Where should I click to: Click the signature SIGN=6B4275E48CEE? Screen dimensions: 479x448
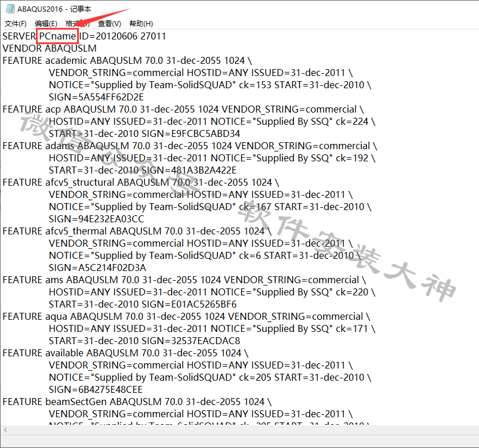tap(96, 389)
